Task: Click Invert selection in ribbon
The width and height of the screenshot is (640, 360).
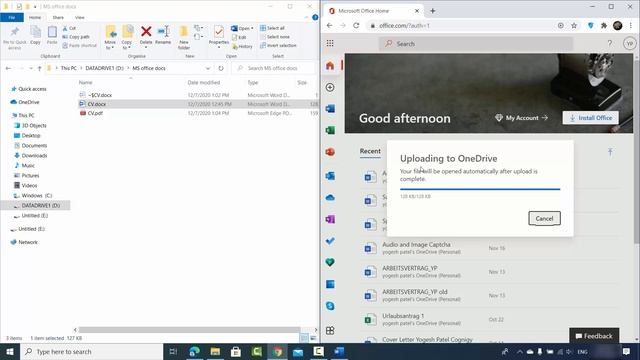Action: pos(278,45)
